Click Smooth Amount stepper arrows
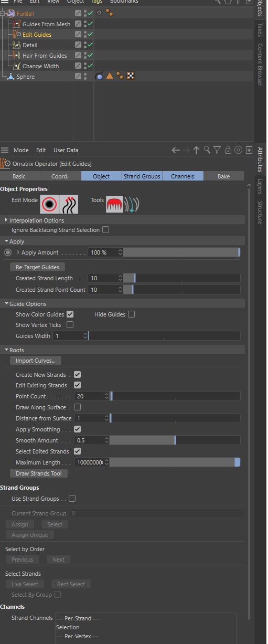 point(107,440)
